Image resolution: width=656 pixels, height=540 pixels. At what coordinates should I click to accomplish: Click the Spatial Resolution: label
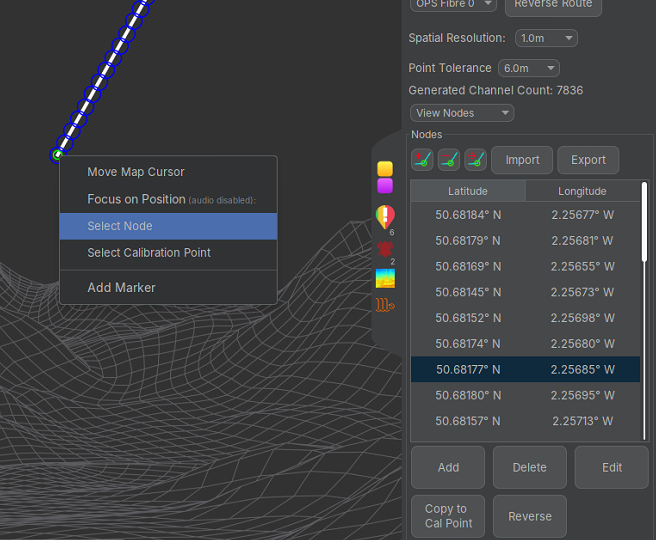[457, 38]
